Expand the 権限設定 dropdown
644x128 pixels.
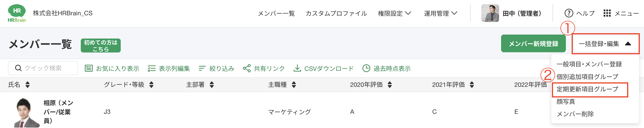point(394,13)
